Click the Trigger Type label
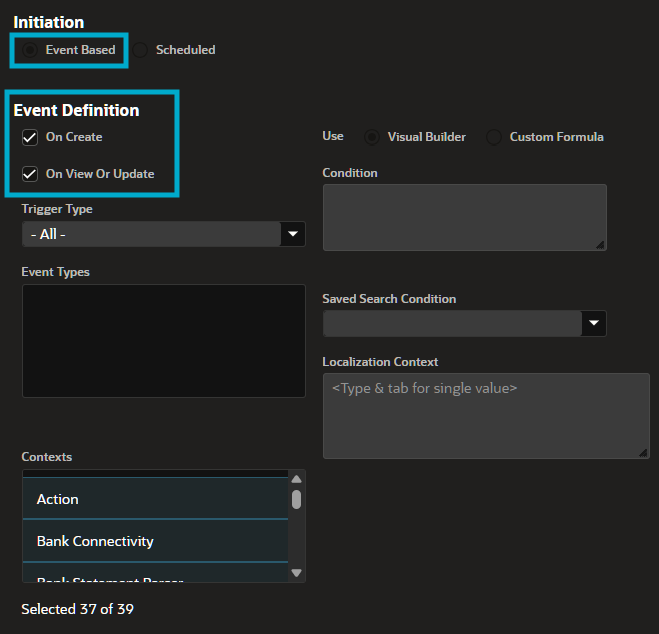Image resolution: width=659 pixels, height=634 pixels. (x=57, y=209)
